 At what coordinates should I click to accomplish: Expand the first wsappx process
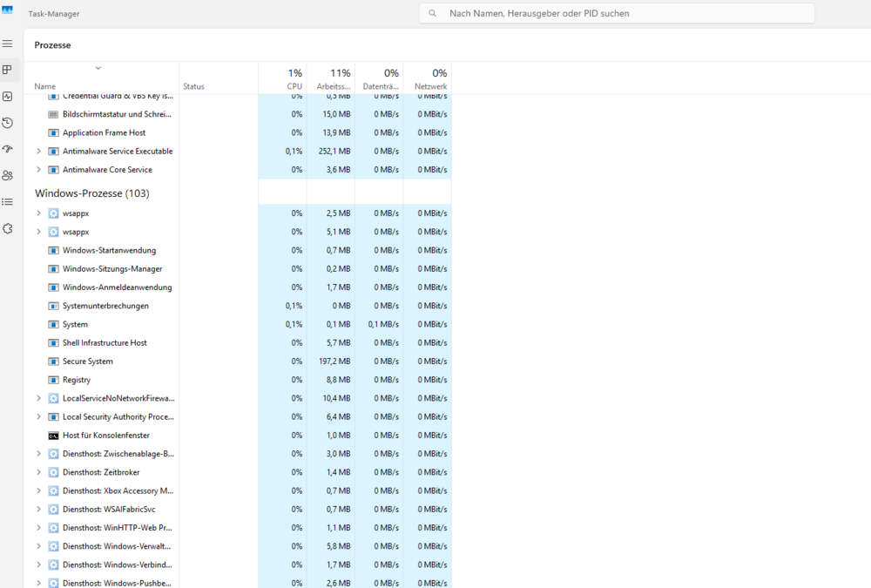pos(38,213)
